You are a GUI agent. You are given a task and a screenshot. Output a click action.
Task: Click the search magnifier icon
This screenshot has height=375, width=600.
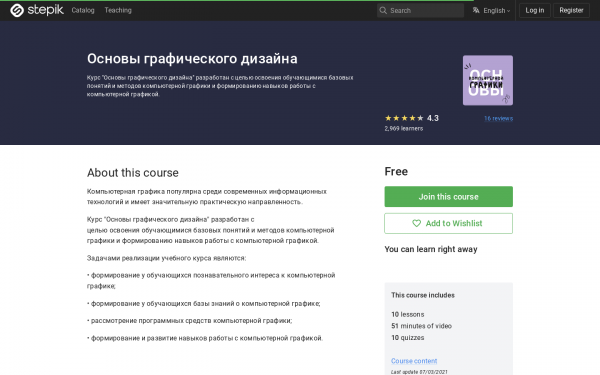coord(383,10)
